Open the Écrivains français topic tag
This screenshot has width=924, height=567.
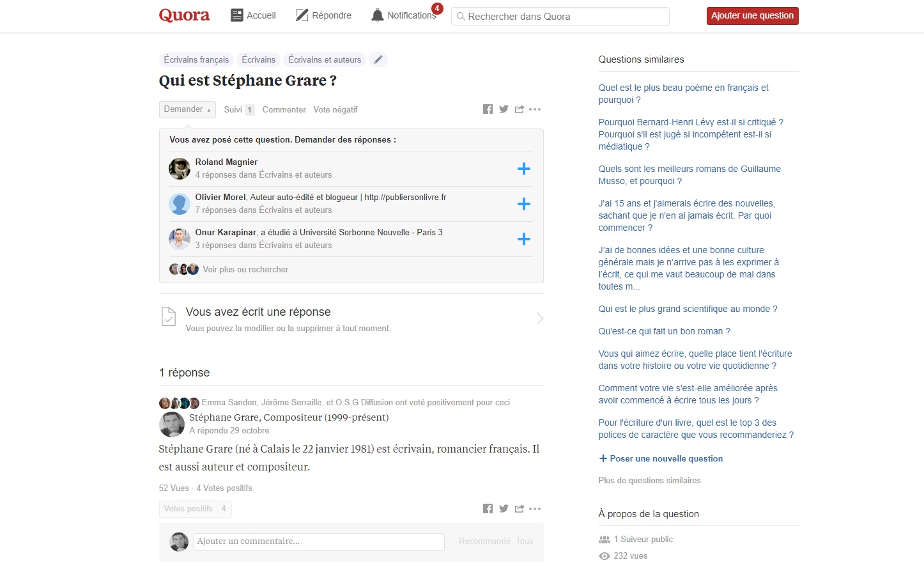pos(196,59)
